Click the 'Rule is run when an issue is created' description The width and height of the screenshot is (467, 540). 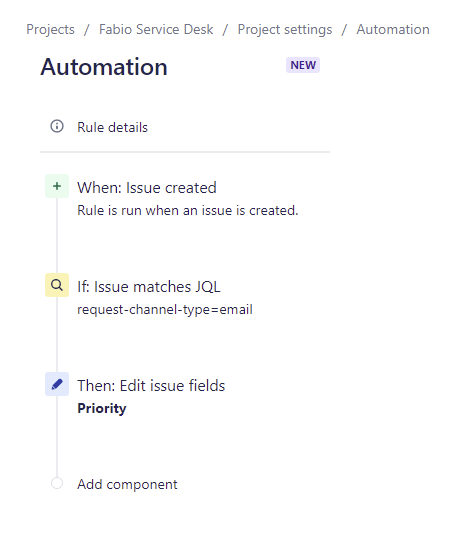[188, 210]
